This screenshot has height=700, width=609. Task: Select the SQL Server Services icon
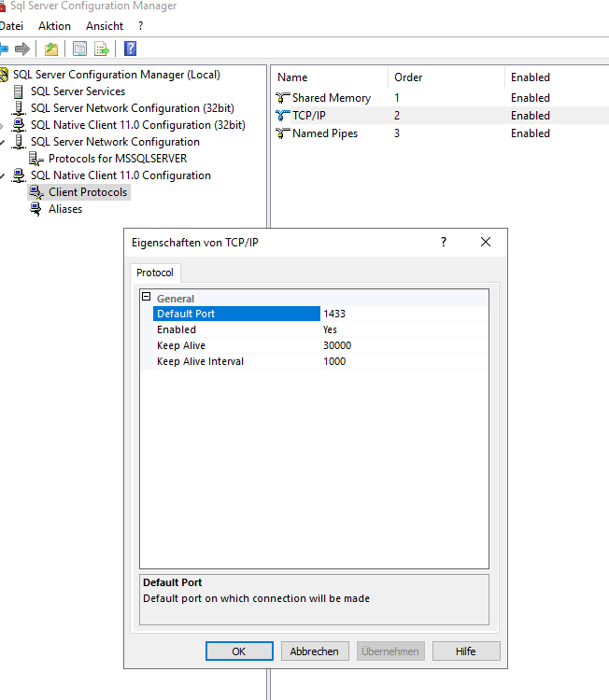pyautogui.click(x=20, y=91)
